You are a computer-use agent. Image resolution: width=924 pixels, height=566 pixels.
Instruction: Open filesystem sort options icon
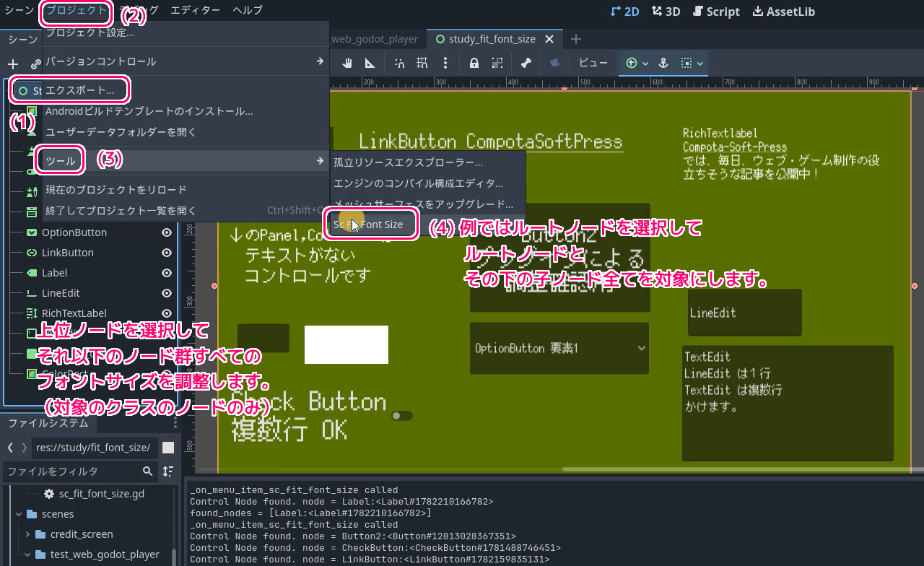(168, 471)
